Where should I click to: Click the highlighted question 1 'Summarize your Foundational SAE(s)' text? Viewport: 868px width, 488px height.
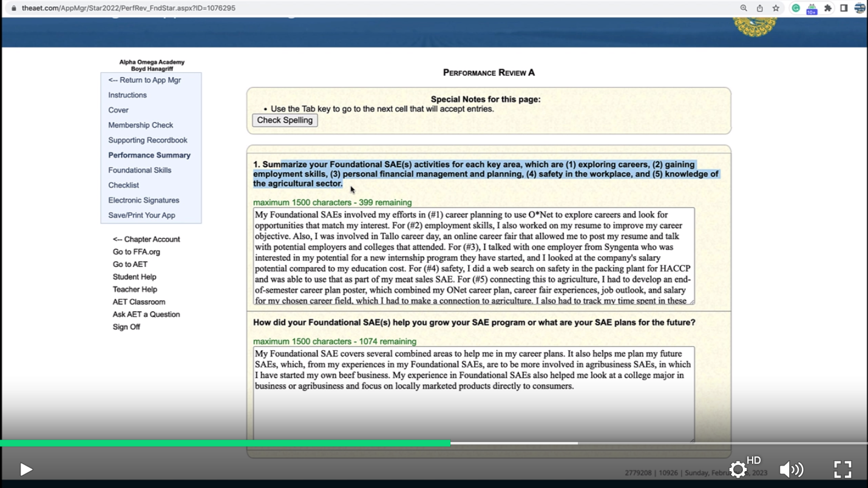(x=486, y=174)
